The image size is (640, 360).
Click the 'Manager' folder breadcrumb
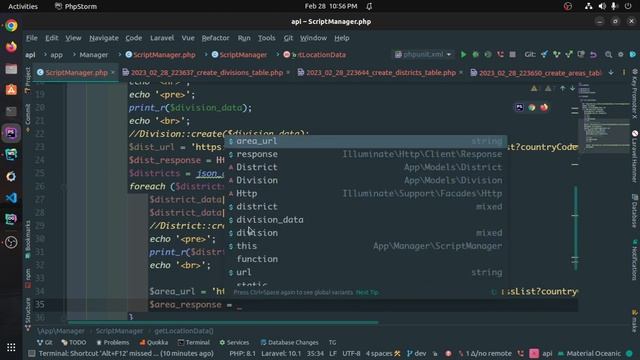[93, 55]
